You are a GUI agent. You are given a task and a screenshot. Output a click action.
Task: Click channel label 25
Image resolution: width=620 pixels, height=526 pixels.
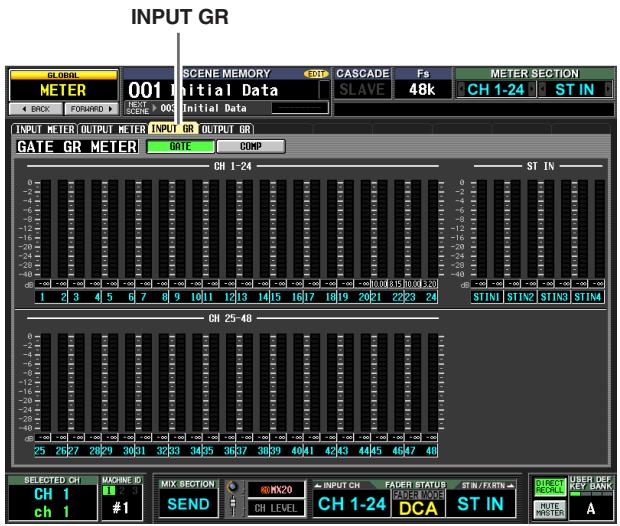40,450
